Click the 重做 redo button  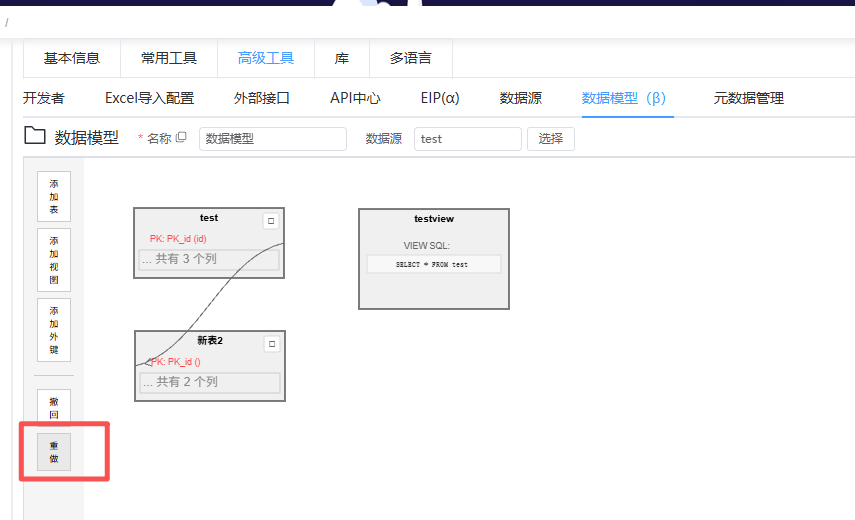[54, 452]
